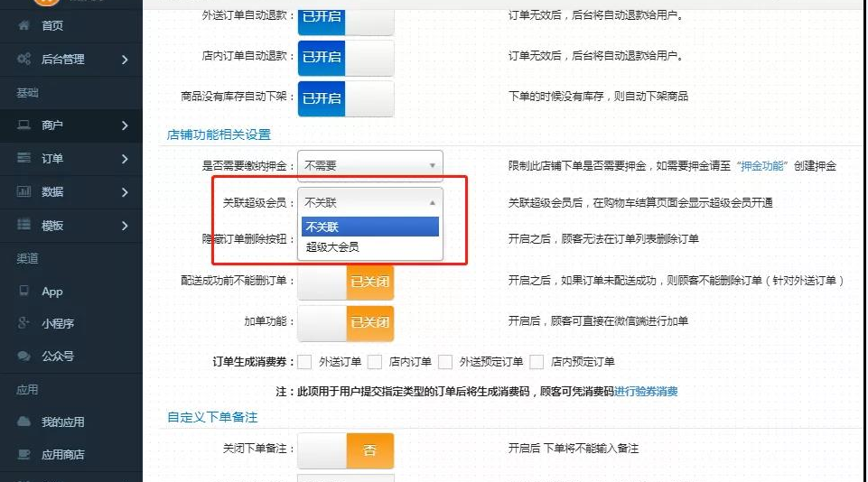Expand the 商户 chevron arrow
Viewport: 868px width, 482px height.
(x=125, y=125)
